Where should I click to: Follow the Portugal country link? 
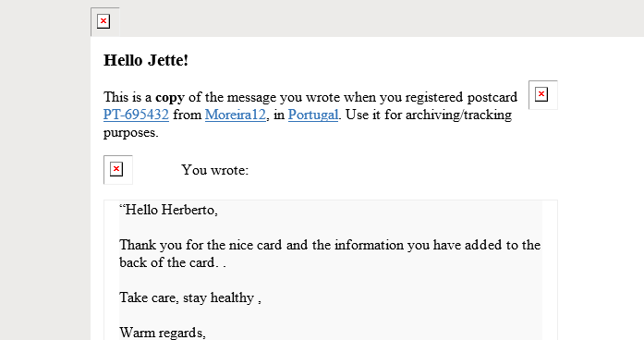click(x=313, y=115)
